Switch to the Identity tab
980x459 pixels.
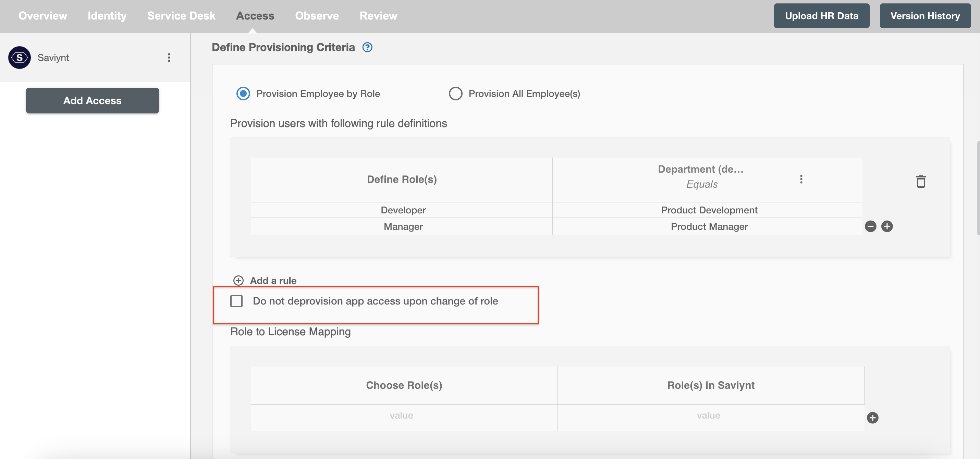pos(107,16)
